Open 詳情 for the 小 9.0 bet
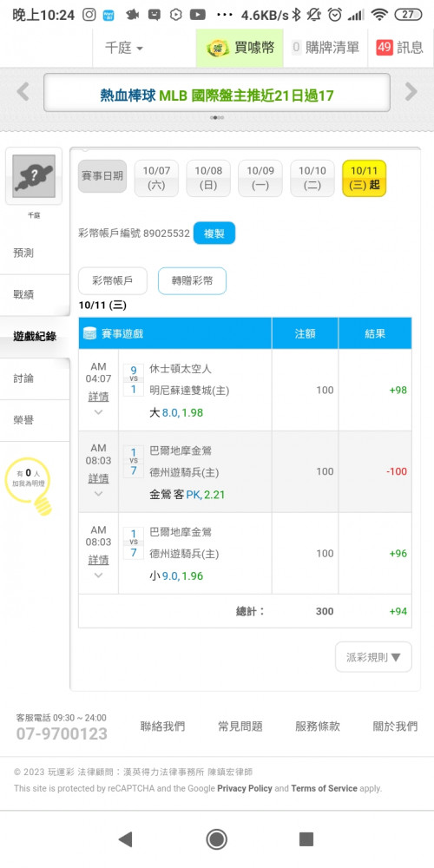 pyautogui.click(x=99, y=560)
